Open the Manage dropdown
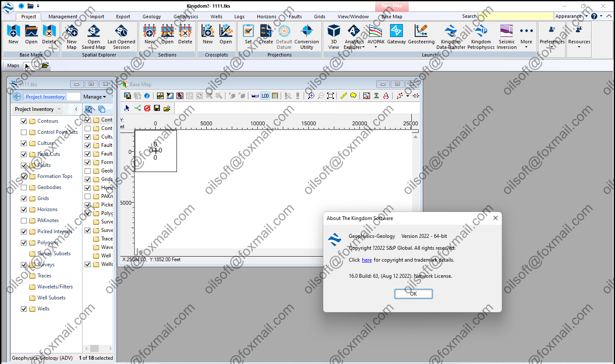The width and height of the screenshot is (615, 364). [94, 97]
